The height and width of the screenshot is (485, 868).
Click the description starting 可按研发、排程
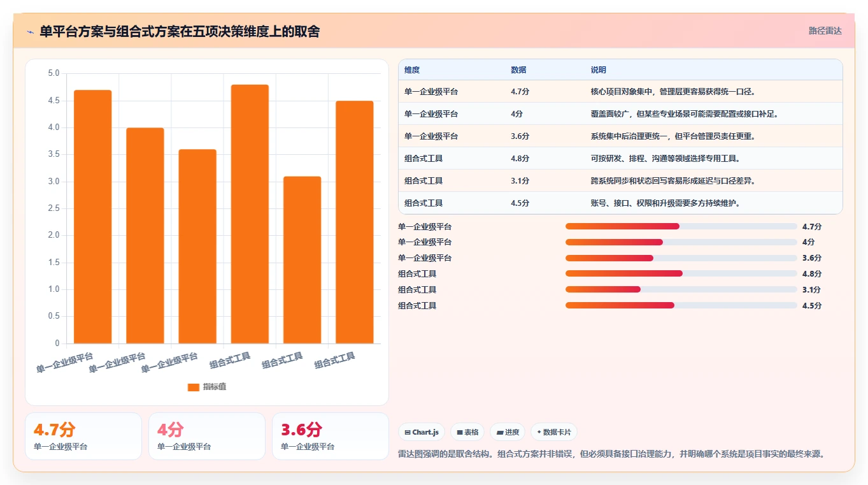tap(665, 159)
